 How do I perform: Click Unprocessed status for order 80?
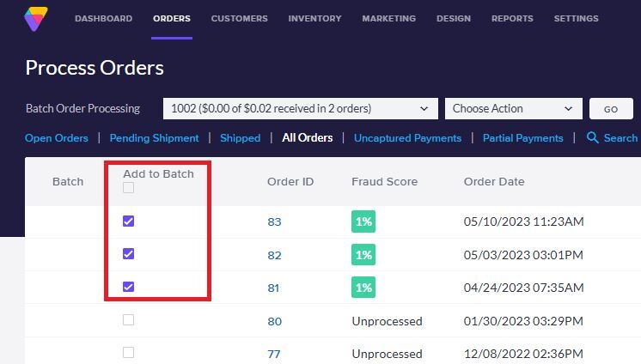coord(388,322)
